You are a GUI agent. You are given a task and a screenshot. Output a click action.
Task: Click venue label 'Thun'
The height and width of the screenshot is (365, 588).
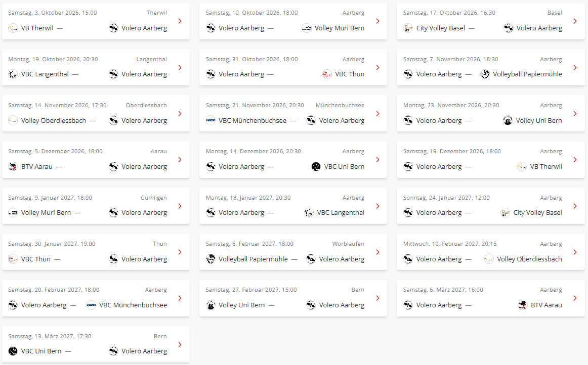160,244
